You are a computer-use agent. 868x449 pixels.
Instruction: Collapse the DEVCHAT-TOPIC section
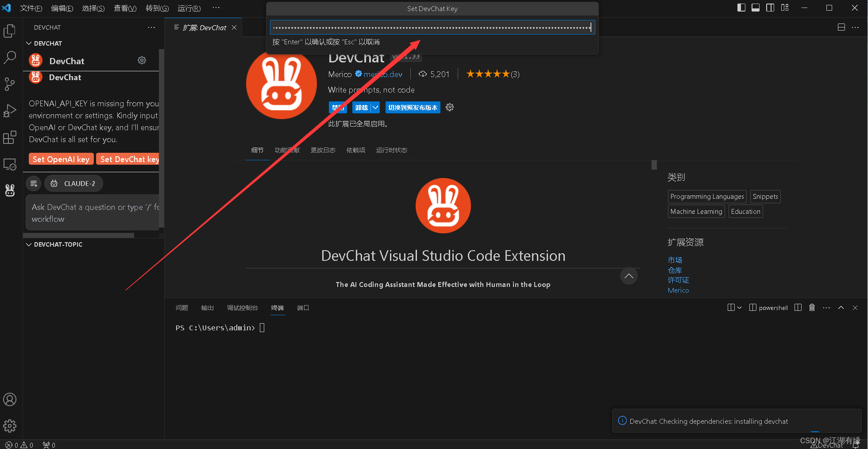coord(29,244)
